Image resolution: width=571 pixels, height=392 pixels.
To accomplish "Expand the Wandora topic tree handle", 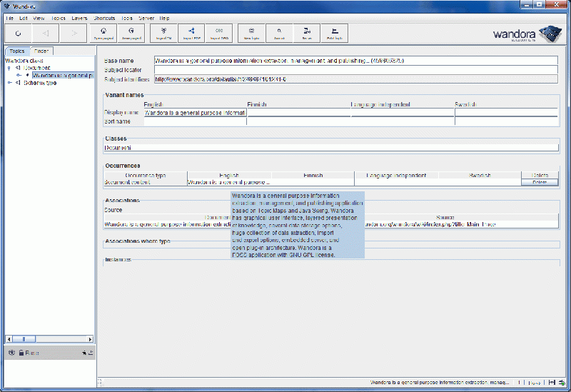I will (x=19, y=75).
